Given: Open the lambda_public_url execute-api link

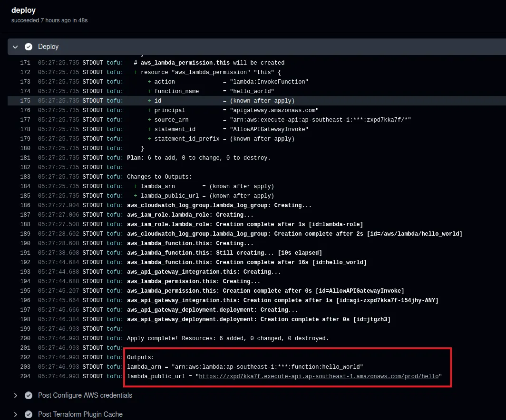Looking at the screenshot, I should pyautogui.click(x=318, y=376).
